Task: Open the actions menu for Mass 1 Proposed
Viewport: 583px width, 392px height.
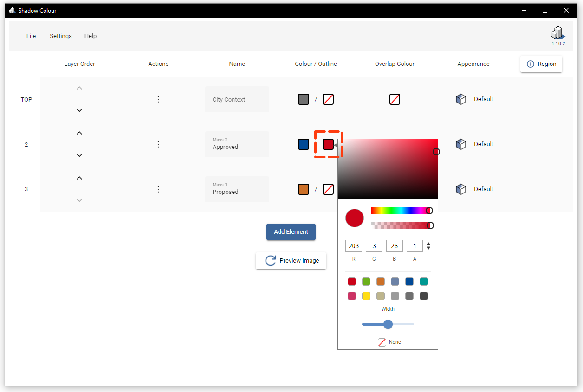Action: pyautogui.click(x=158, y=189)
